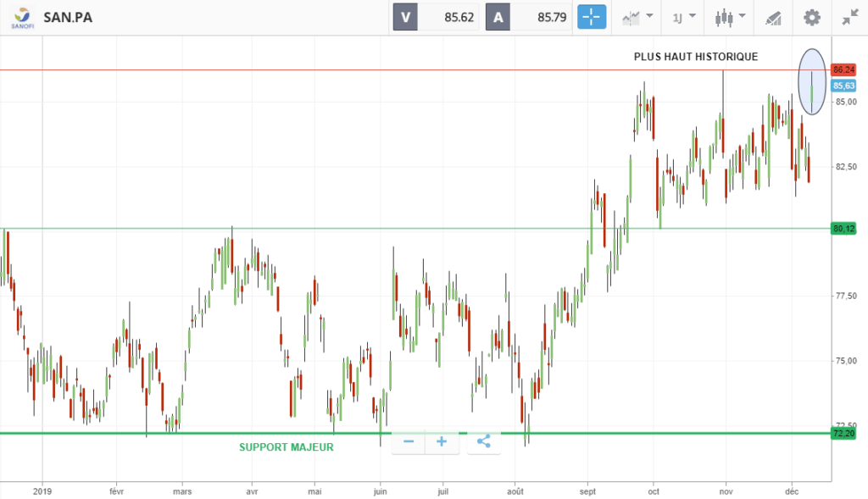Image resolution: width=868 pixels, height=499 pixels.
Task: Select the blue 85,63 current price label
Action: (x=843, y=86)
